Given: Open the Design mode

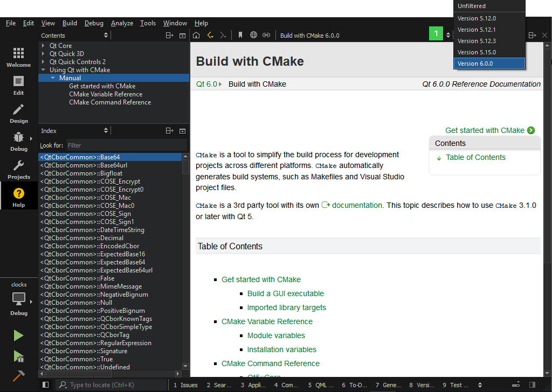Looking at the screenshot, I should 19,113.
